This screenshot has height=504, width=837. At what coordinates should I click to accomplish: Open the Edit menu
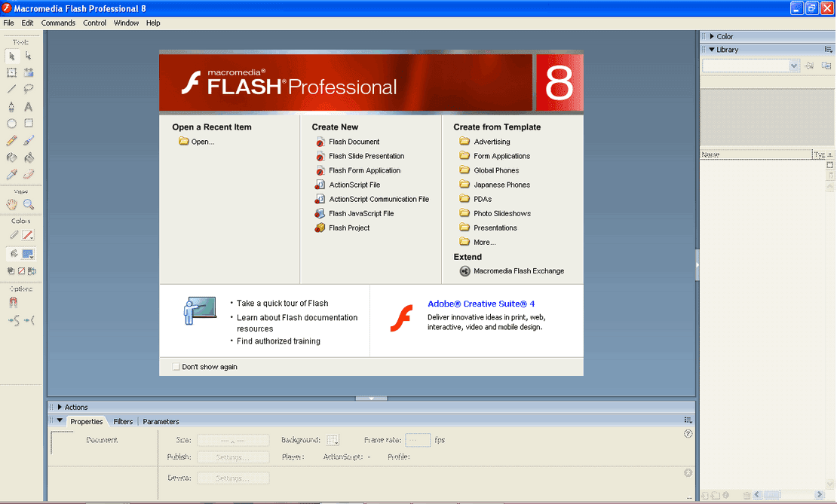click(27, 23)
